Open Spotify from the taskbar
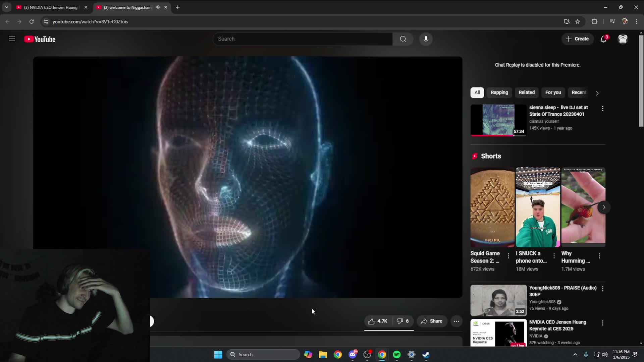 (396, 354)
